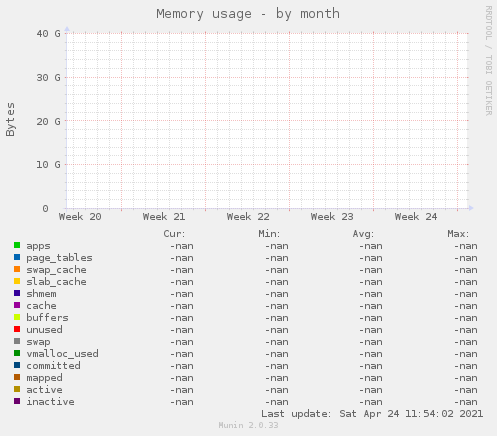Image resolution: width=497 pixels, height=436 pixels.
Task: Click the active row Cur '-nan' value
Action: 182,390
